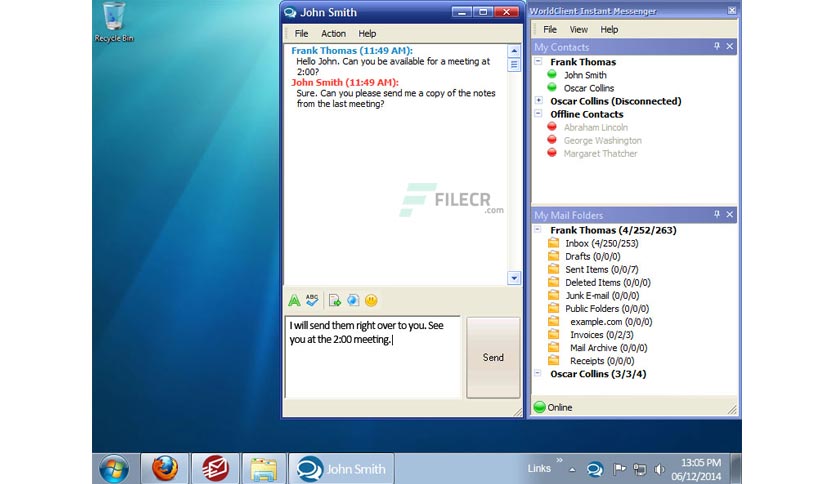Click the Receipts folder icon

[x=553, y=360]
